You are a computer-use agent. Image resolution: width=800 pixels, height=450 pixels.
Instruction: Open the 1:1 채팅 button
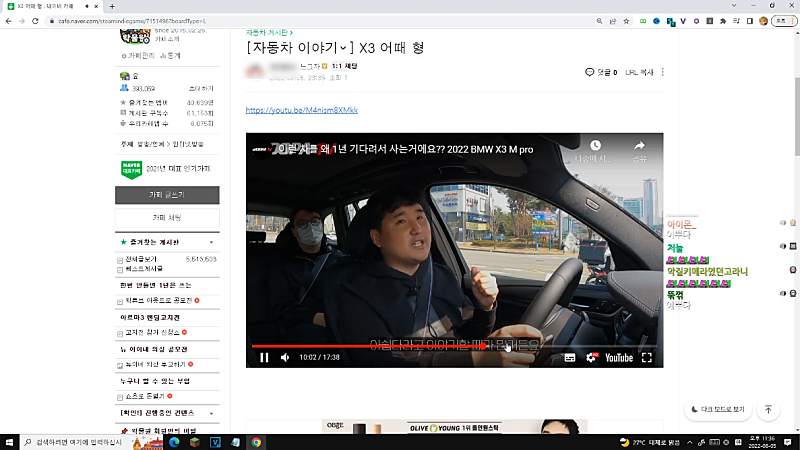pyautogui.click(x=344, y=66)
